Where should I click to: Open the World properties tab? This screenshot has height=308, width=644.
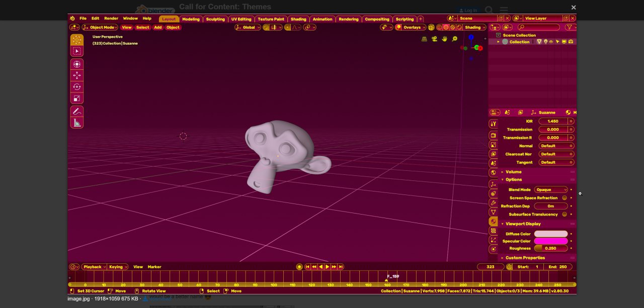pos(493,172)
